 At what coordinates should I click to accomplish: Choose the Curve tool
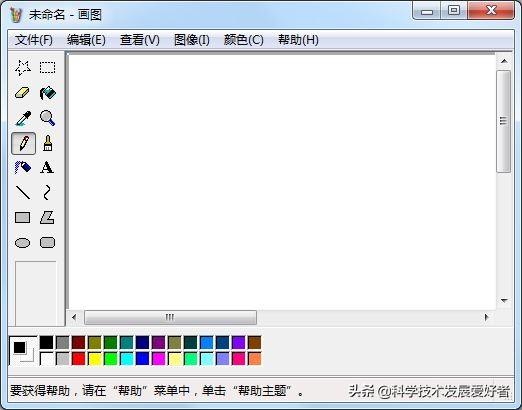tap(47, 192)
